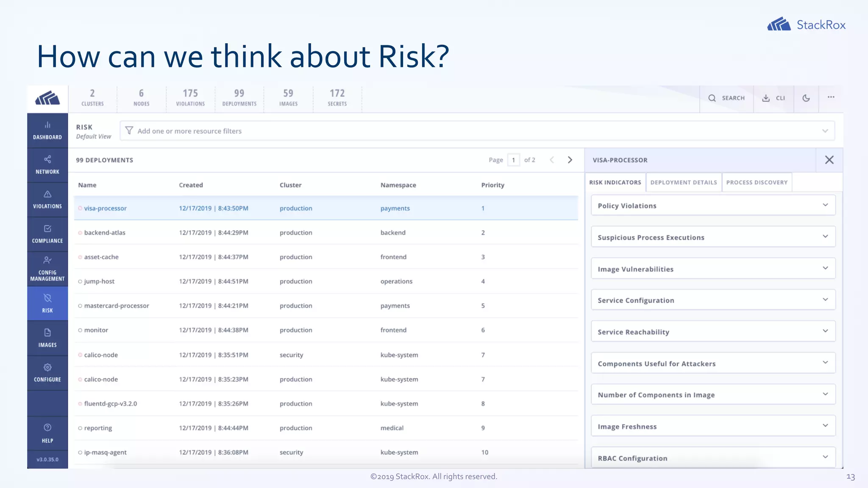Switch to Process Discovery tab
Image resolution: width=868 pixels, height=488 pixels.
pos(757,182)
